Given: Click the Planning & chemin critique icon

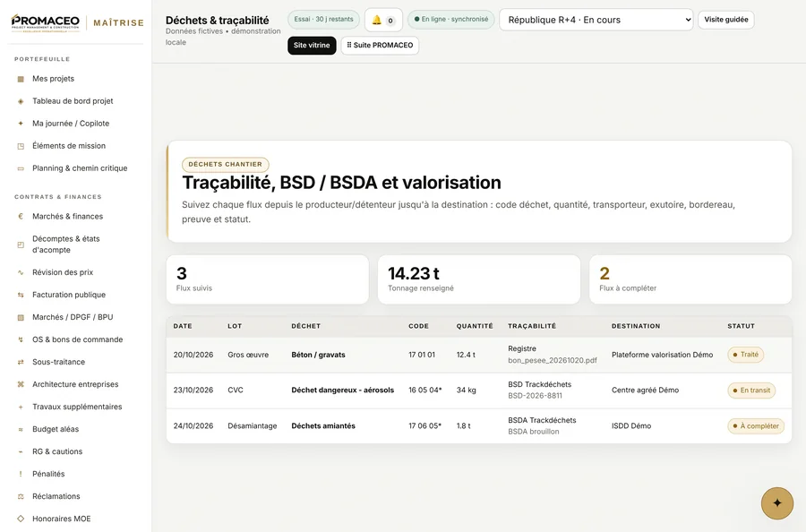Looking at the screenshot, I should (21, 168).
